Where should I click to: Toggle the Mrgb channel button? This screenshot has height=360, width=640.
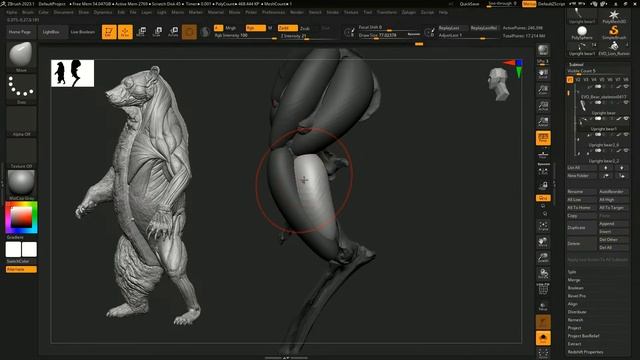tap(231, 28)
